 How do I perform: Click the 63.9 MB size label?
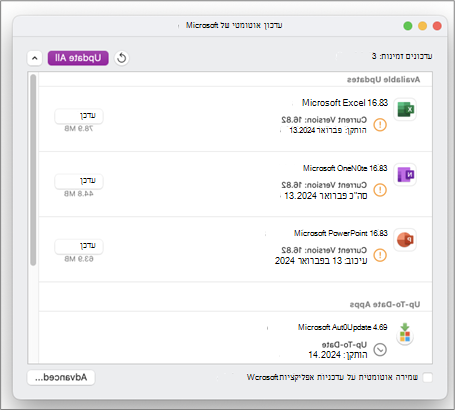click(79, 259)
